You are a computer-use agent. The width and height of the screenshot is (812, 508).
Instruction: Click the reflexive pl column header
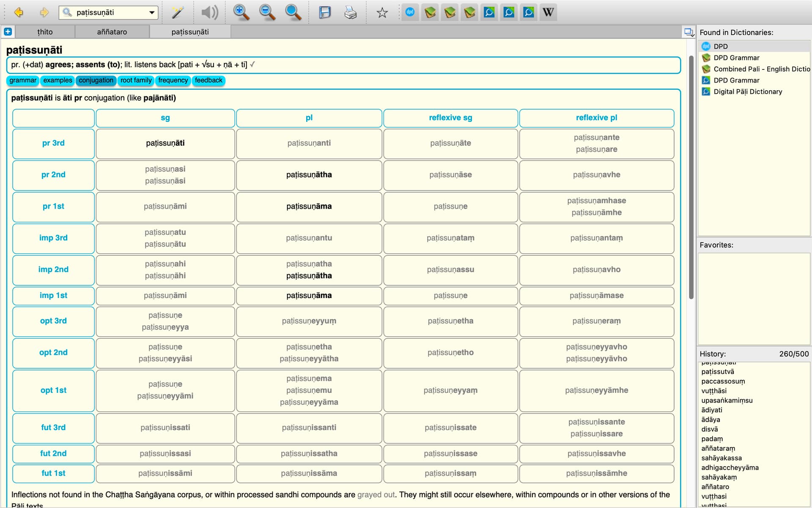click(596, 118)
